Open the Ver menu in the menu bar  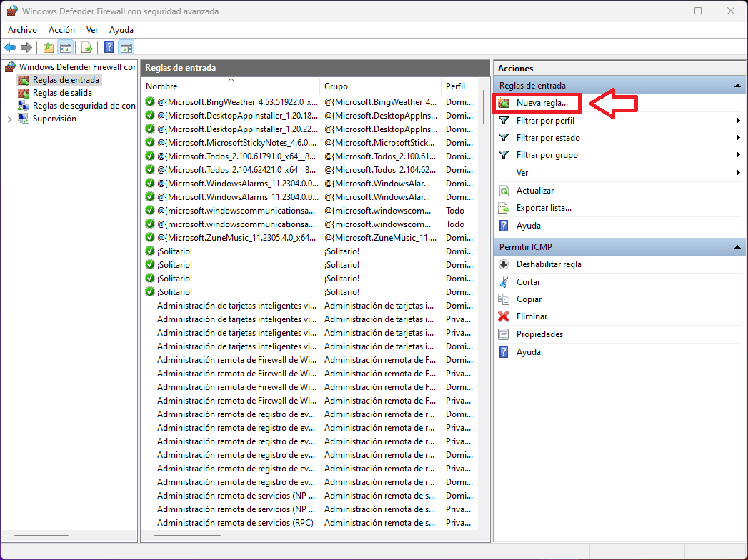(92, 29)
